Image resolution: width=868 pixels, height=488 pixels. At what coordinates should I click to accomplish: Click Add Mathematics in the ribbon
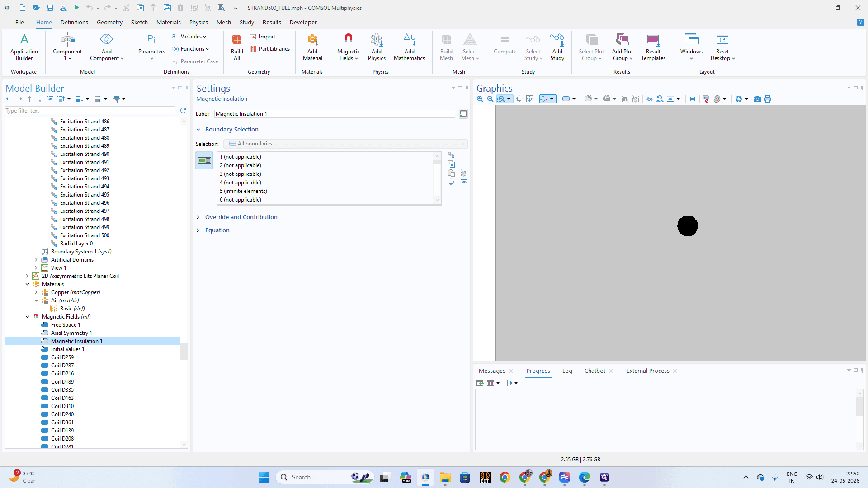[x=409, y=47]
